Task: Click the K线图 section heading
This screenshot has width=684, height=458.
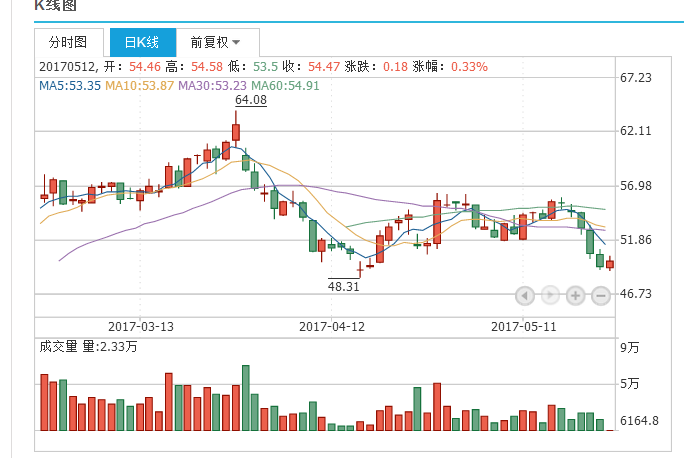Action: point(55,5)
